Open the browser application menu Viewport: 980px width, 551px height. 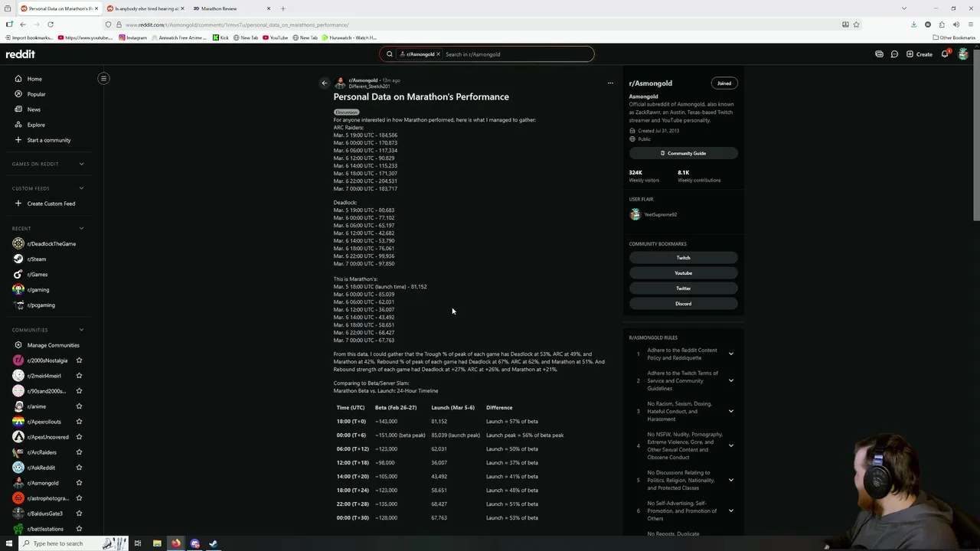[x=970, y=24]
